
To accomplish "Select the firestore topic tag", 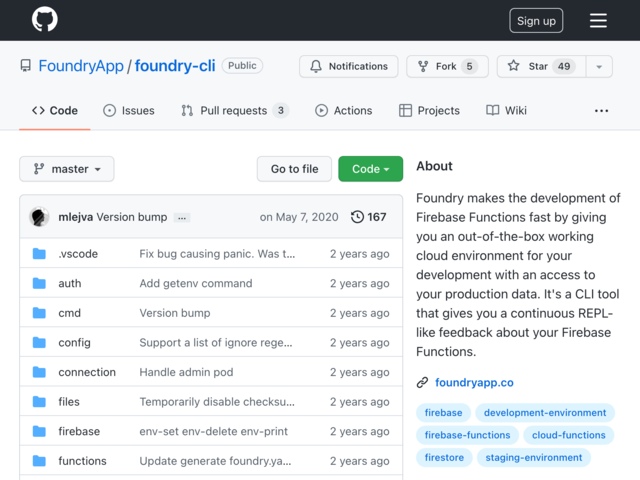I will tap(444, 458).
